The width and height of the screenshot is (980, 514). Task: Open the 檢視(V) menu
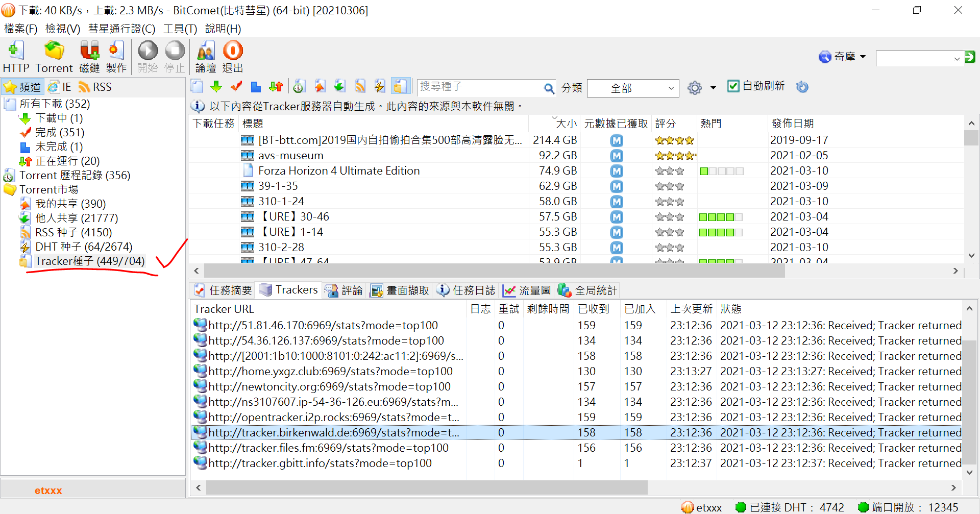63,29
